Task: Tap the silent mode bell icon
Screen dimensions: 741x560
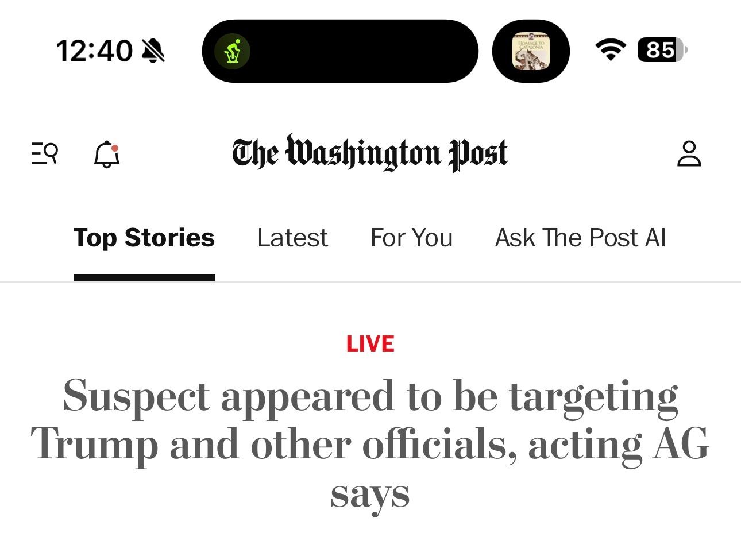Action: tap(153, 51)
